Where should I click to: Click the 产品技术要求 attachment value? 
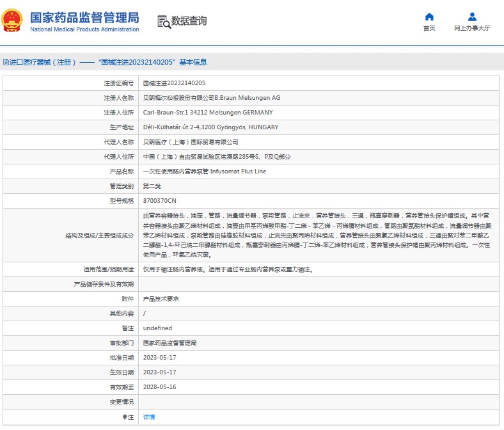point(161,299)
